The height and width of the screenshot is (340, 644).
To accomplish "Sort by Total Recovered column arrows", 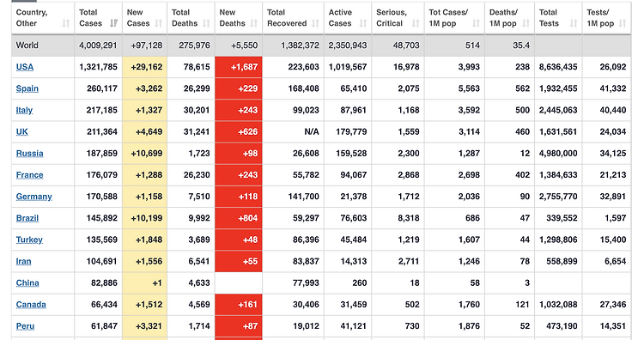I will [x=315, y=23].
